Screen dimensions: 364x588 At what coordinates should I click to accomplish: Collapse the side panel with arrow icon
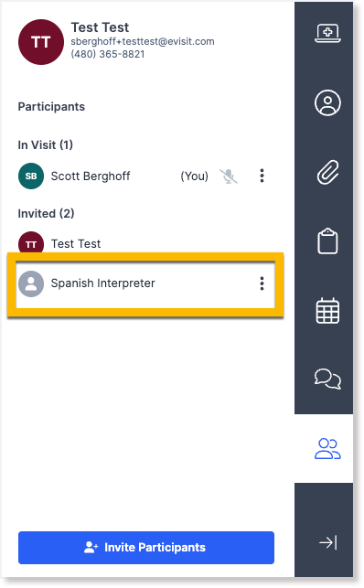(328, 542)
